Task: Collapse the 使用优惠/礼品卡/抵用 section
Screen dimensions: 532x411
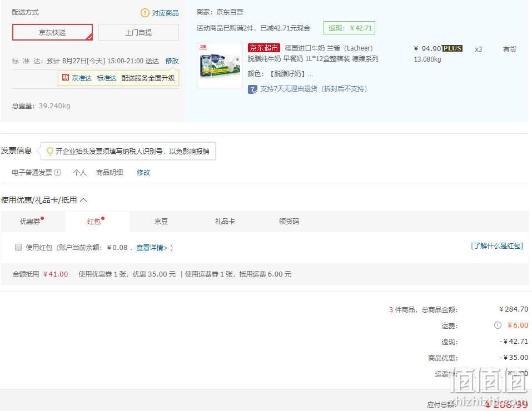Action: pyautogui.click(x=83, y=200)
